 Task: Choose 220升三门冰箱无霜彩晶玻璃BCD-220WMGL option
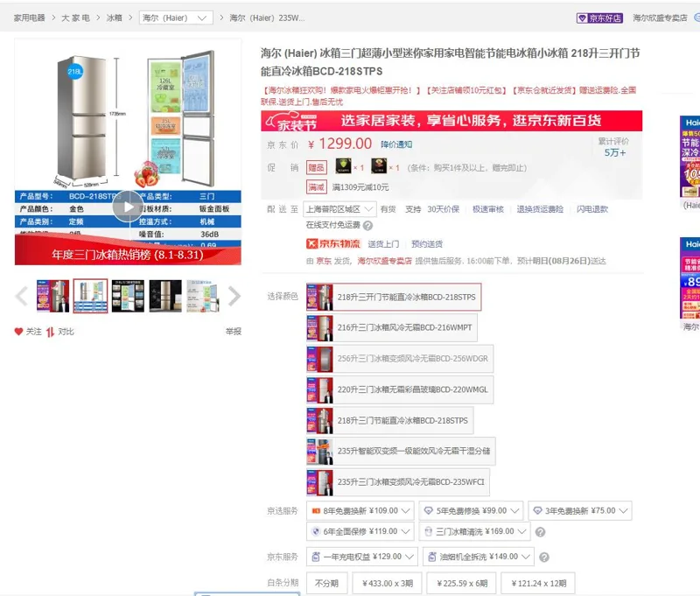point(400,389)
